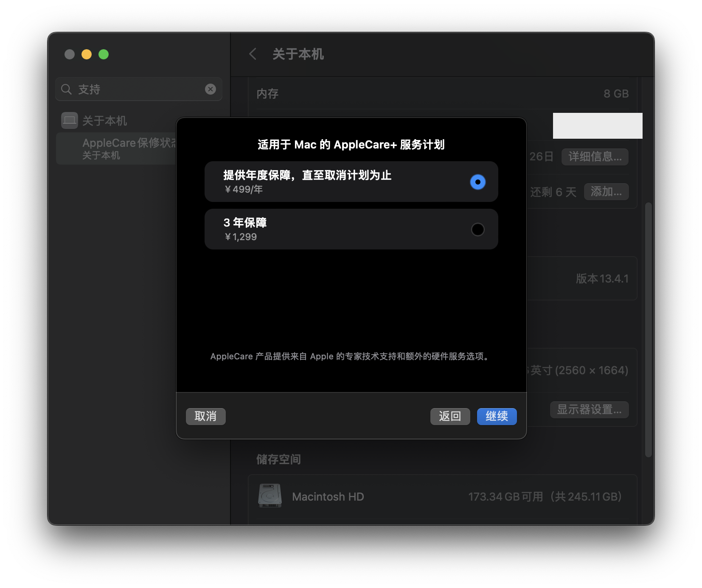The image size is (702, 588).
Task: Clear the search field text
Action: pyautogui.click(x=211, y=89)
